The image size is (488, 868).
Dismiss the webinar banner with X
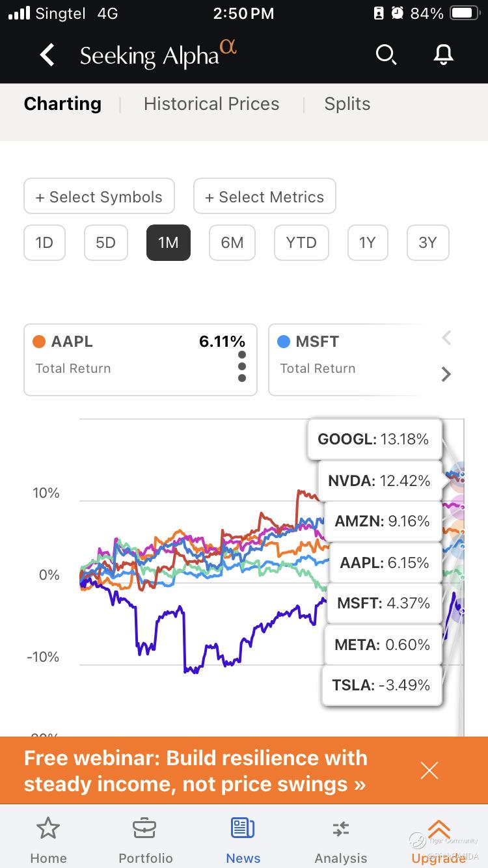click(429, 771)
